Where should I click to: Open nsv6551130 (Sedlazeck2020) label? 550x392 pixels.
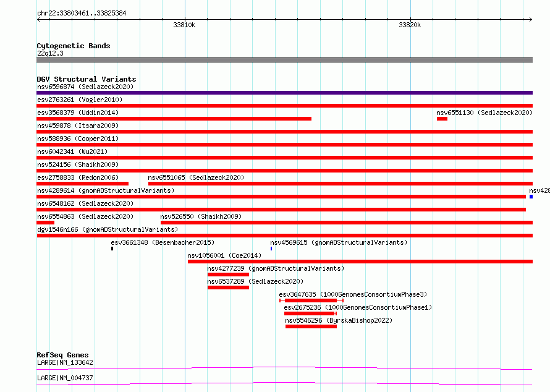[x=484, y=113]
